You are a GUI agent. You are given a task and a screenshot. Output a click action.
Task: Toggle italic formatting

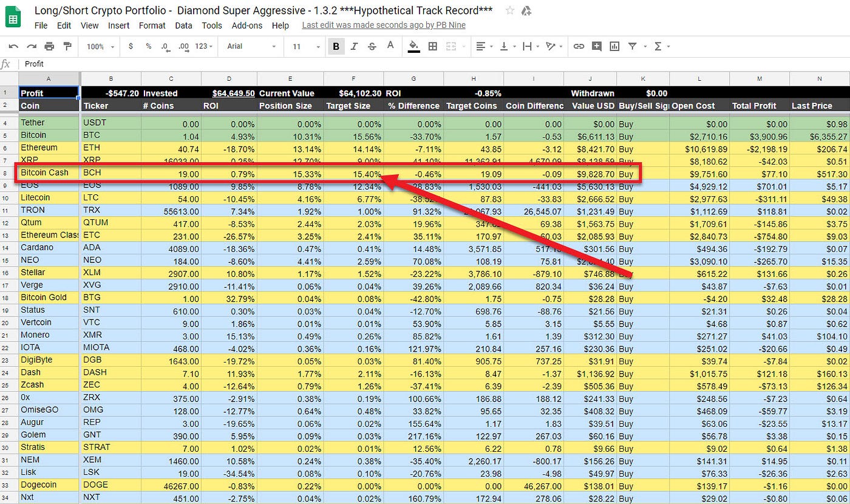pyautogui.click(x=354, y=46)
